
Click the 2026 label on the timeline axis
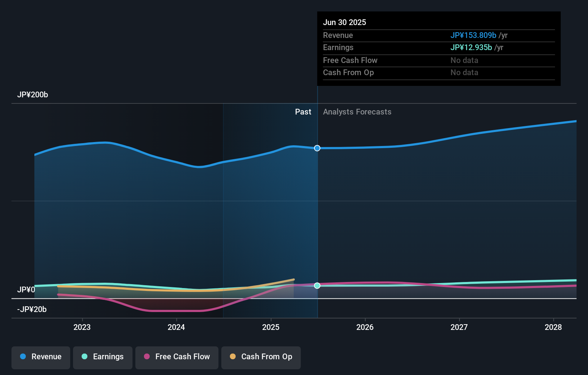coord(365,327)
